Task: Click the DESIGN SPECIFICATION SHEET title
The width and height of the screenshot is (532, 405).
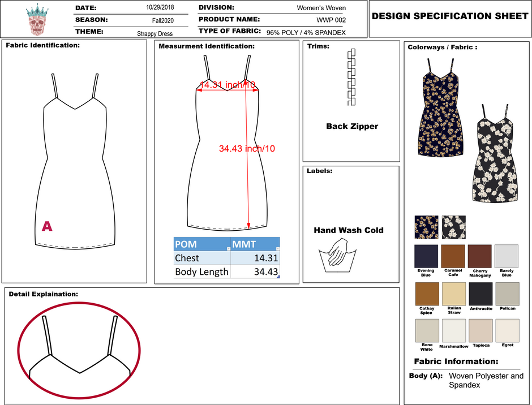Action: (x=450, y=16)
